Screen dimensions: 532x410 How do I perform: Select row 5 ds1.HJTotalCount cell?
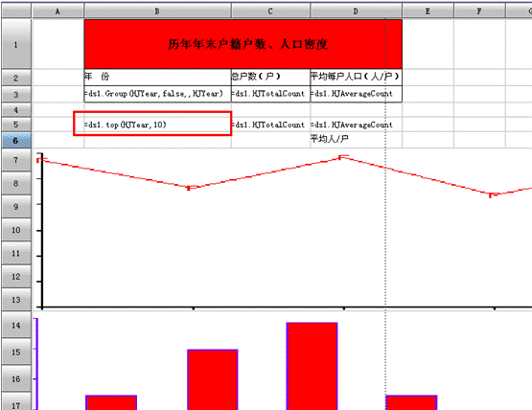(x=270, y=125)
